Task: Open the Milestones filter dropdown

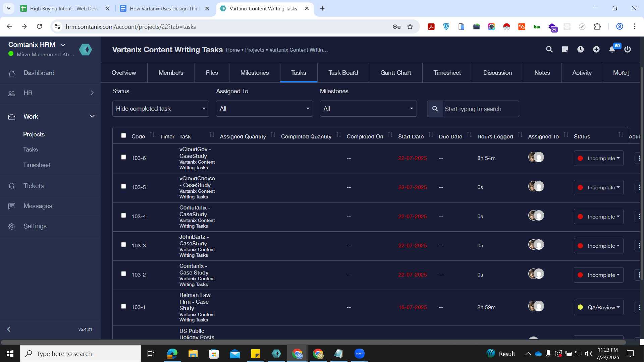Action: pos(368,109)
